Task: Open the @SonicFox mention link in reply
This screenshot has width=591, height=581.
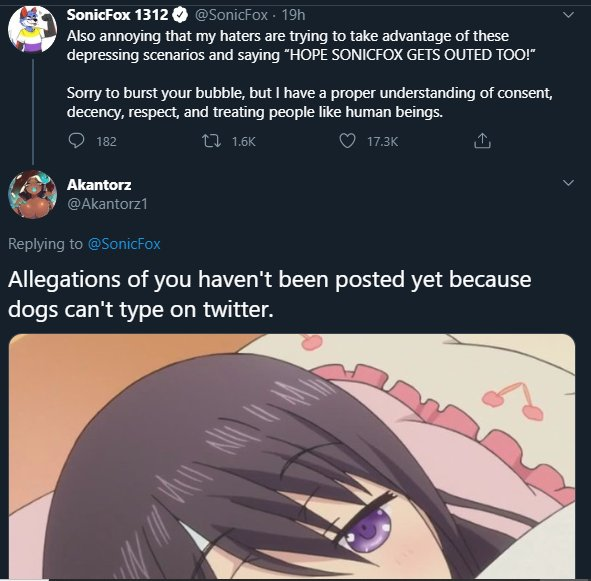Action: (124, 244)
